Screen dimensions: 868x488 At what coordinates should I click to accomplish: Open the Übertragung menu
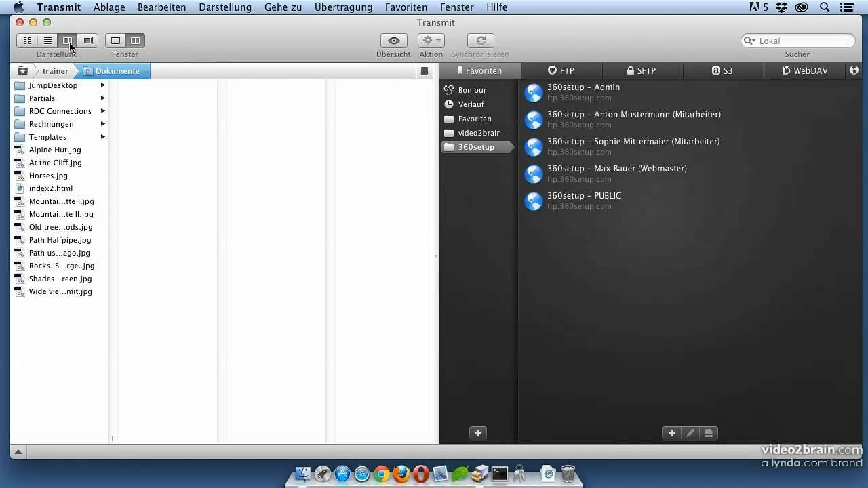343,7
